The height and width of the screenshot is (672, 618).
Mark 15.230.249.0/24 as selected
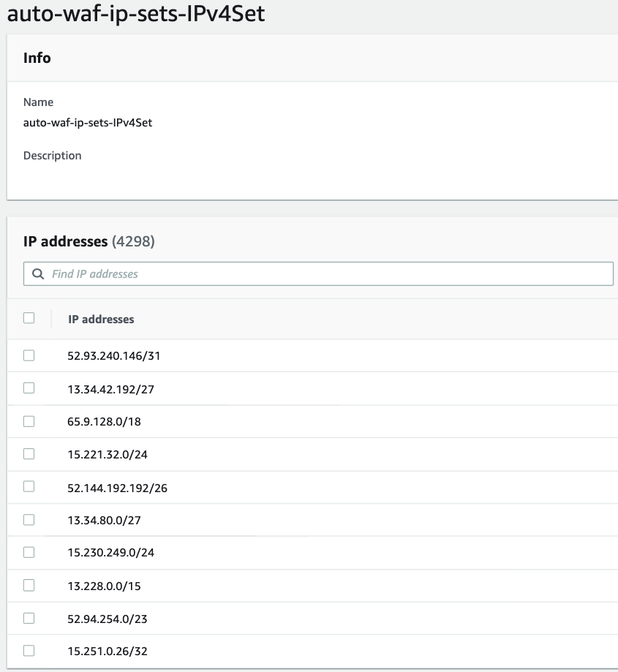(x=29, y=553)
